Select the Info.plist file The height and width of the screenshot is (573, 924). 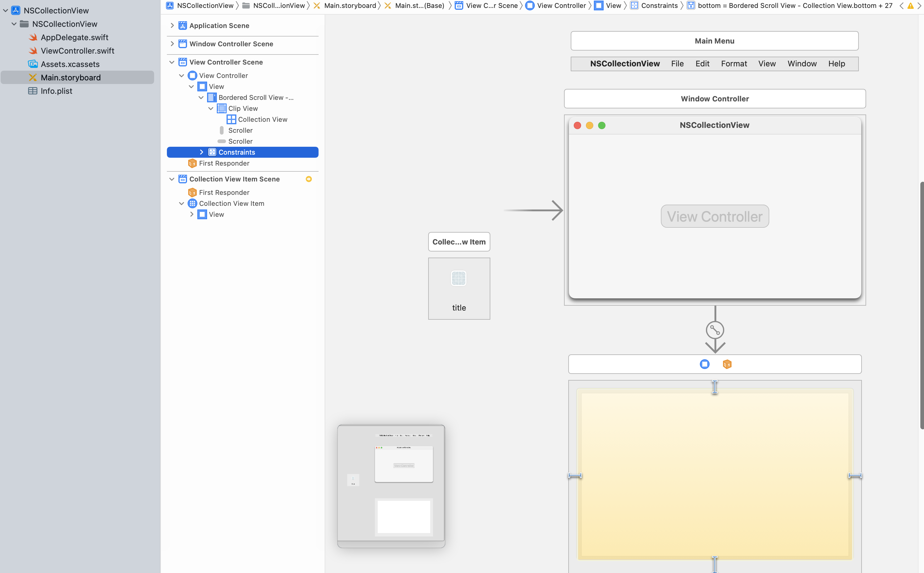[x=56, y=91]
